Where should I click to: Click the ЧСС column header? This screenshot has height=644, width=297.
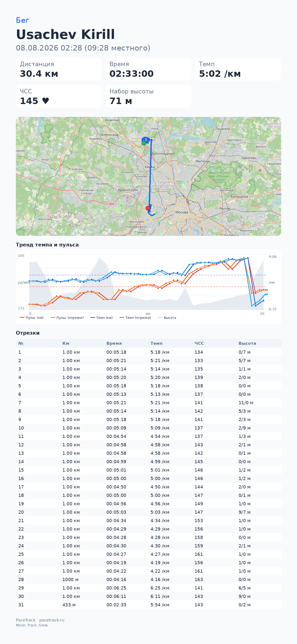click(x=199, y=343)
